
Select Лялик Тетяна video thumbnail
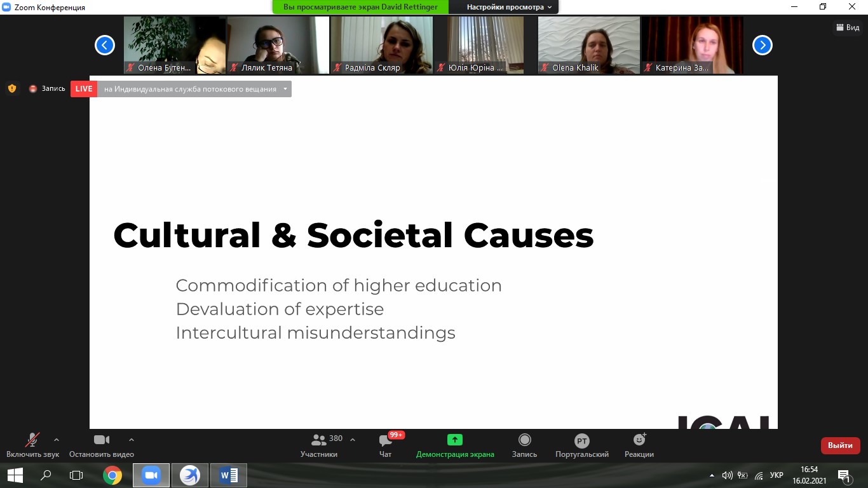pyautogui.click(x=278, y=45)
